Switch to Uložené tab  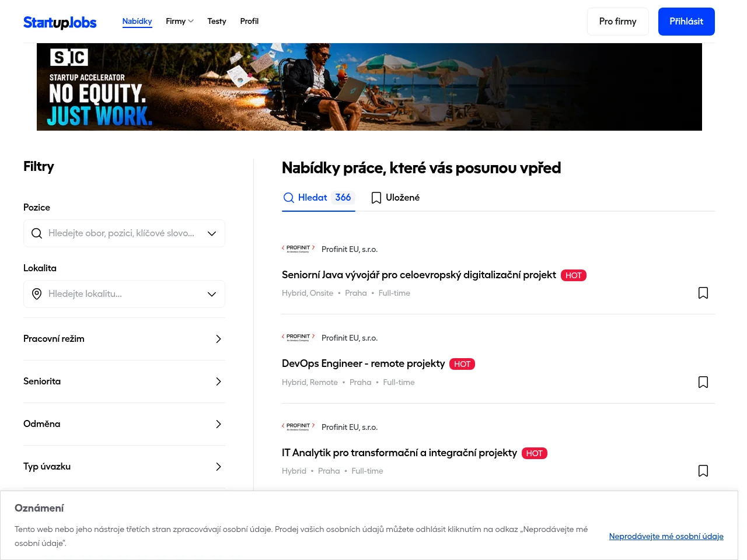(396, 198)
